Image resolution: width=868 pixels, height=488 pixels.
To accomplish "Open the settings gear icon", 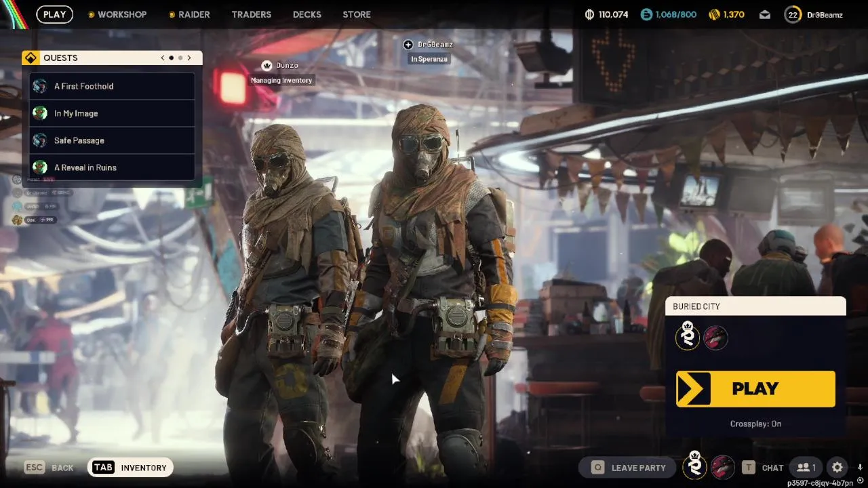I will click(x=837, y=467).
